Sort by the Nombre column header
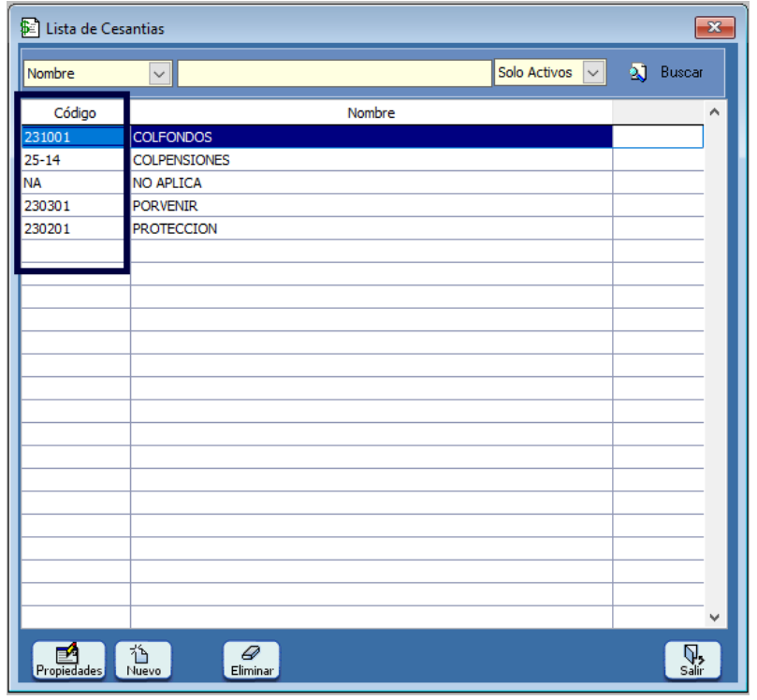This screenshot has width=757, height=700. pyautogui.click(x=371, y=113)
